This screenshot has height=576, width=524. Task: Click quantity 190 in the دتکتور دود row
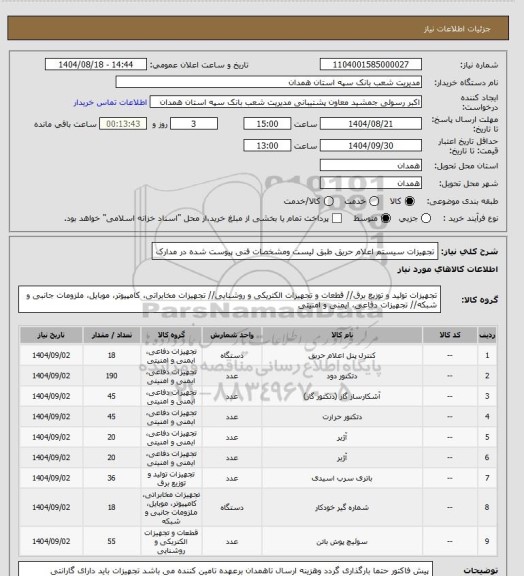point(112,376)
